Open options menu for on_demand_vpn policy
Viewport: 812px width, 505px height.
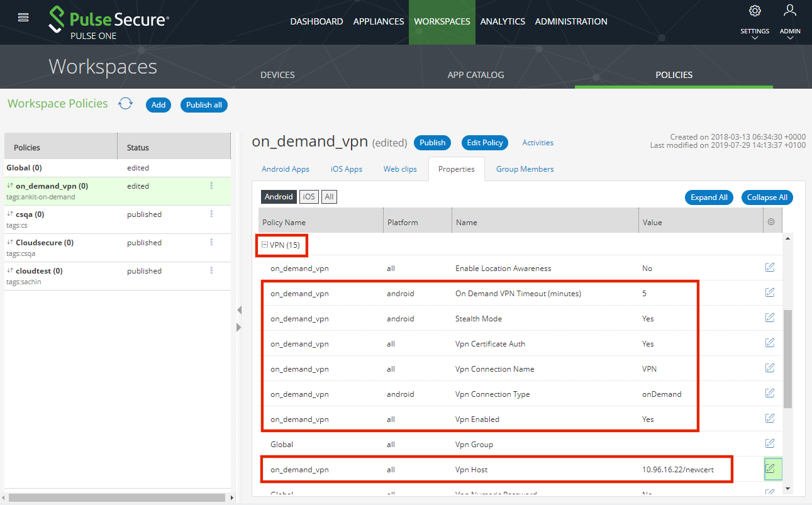pos(211,186)
